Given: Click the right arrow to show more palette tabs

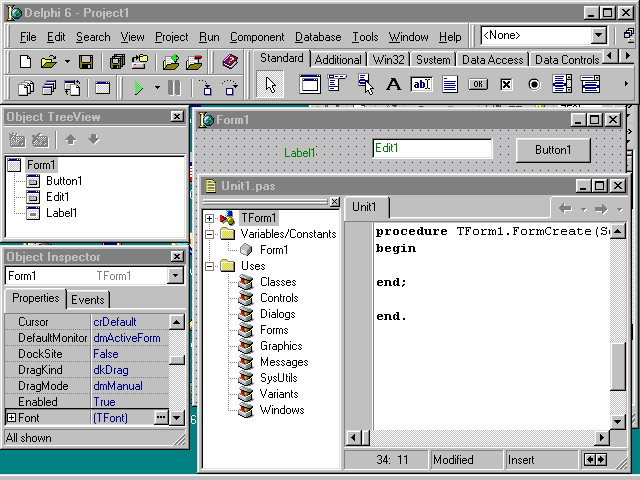Looking at the screenshot, I should pyautogui.click(x=627, y=55).
